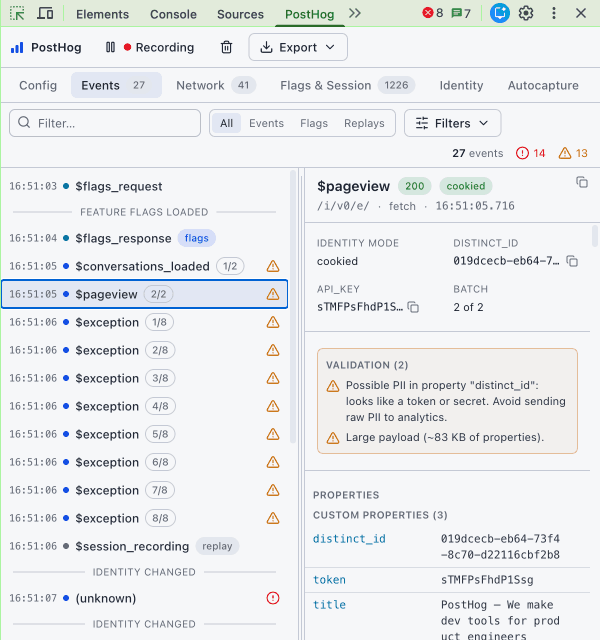Filter by the 13 warnings counter
600x640 pixels.
pos(573,153)
